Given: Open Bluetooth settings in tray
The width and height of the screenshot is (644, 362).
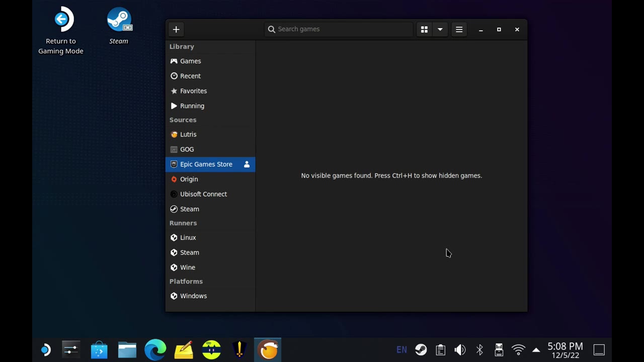Looking at the screenshot, I should (479, 349).
